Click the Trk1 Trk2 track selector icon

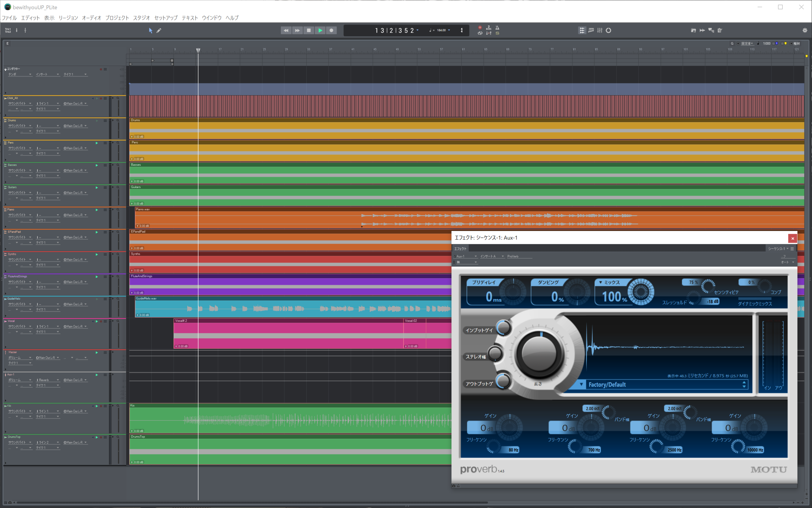(8, 30)
